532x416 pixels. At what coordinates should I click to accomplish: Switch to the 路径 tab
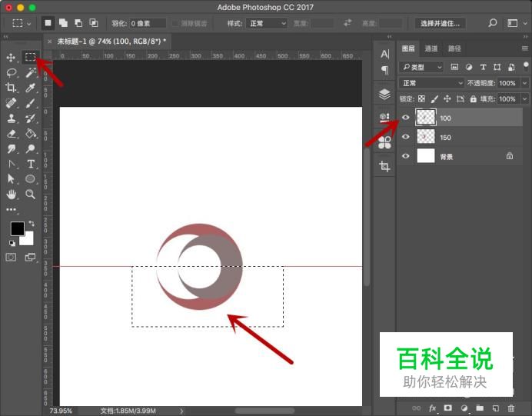(x=454, y=48)
